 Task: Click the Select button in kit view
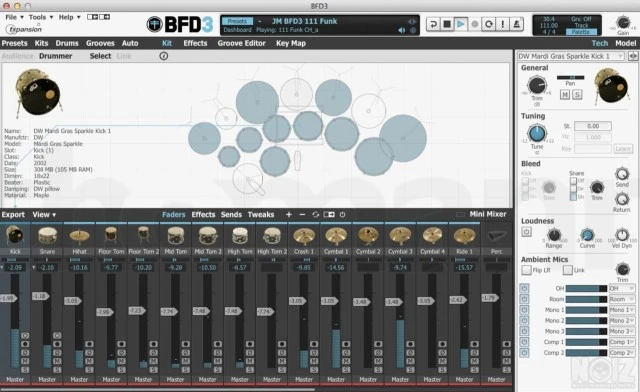pos(100,56)
